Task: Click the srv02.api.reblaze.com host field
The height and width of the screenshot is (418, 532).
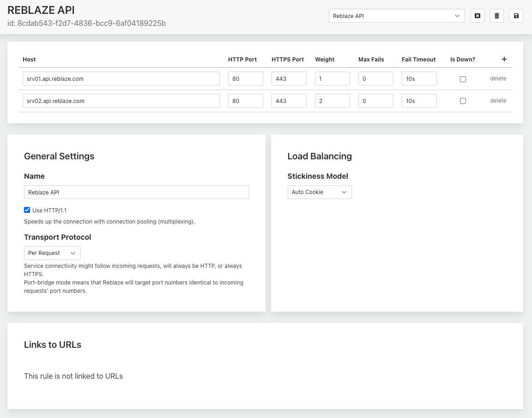Action: (121, 101)
